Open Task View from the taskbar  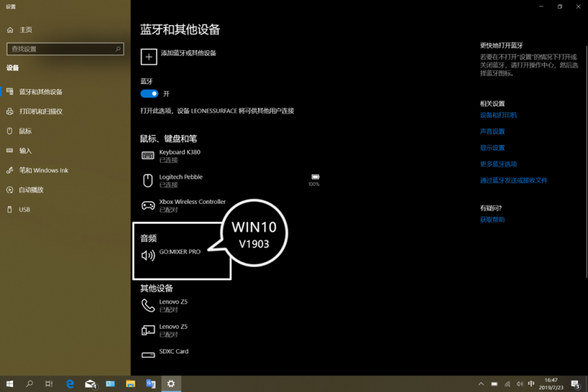click(x=49, y=383)
